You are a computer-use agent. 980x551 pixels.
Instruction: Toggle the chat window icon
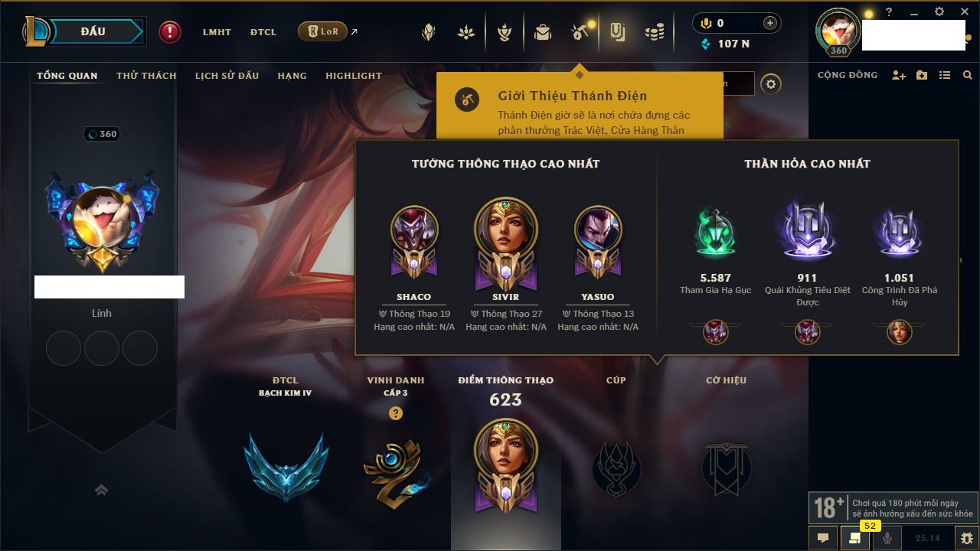click(823, 538)
